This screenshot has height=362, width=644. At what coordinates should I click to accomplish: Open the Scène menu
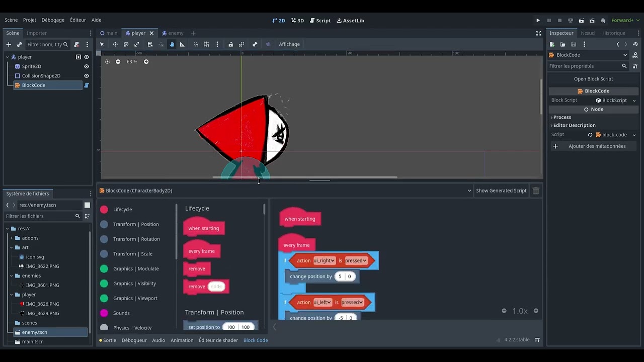(x=11, y=20)
